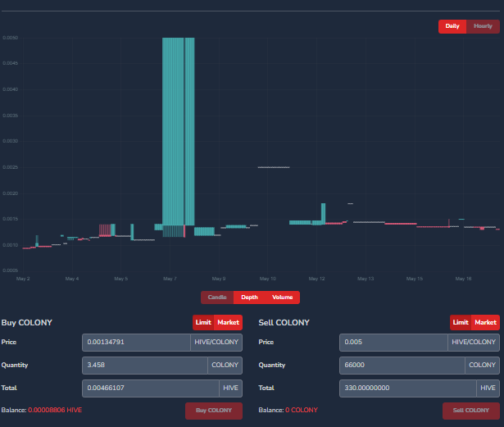Click the 0 COLONY balance link
This screenshot has width=504, height=427.
(x=302, y=411)
